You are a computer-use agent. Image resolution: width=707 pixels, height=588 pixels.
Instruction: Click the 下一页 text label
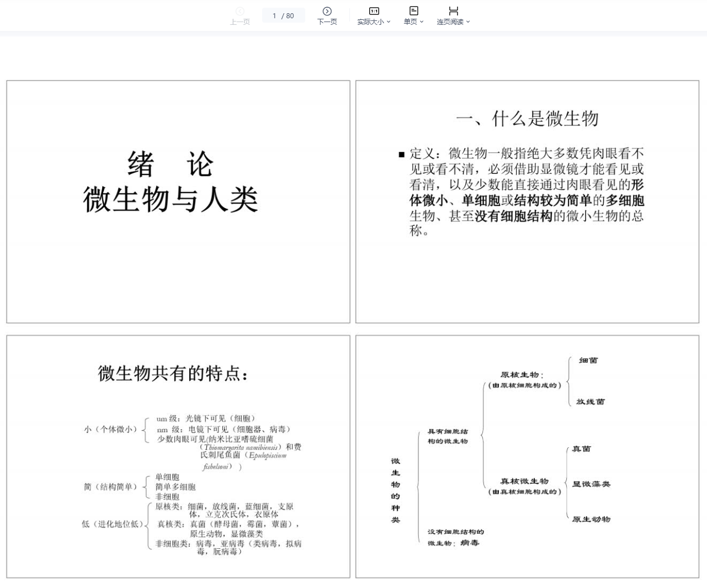point(327,22)
